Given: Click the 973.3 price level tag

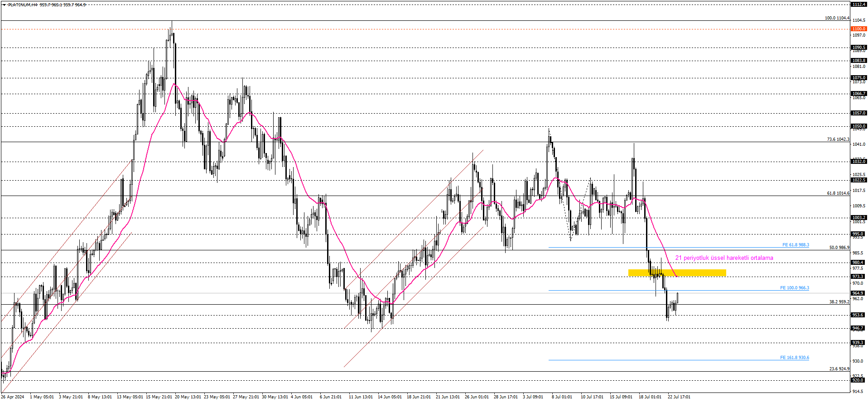Looking at the screenshot, I should point(858,277).
